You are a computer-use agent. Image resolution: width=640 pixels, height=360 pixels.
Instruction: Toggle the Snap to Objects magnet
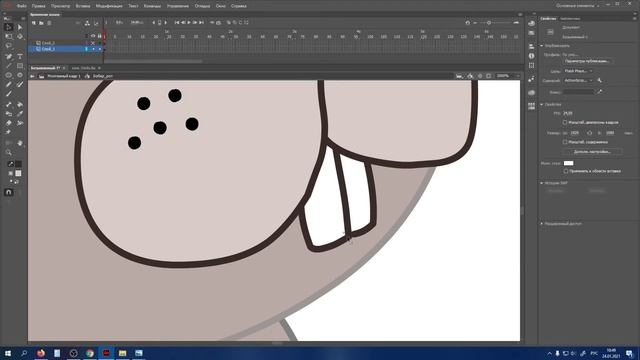[9, 192]
